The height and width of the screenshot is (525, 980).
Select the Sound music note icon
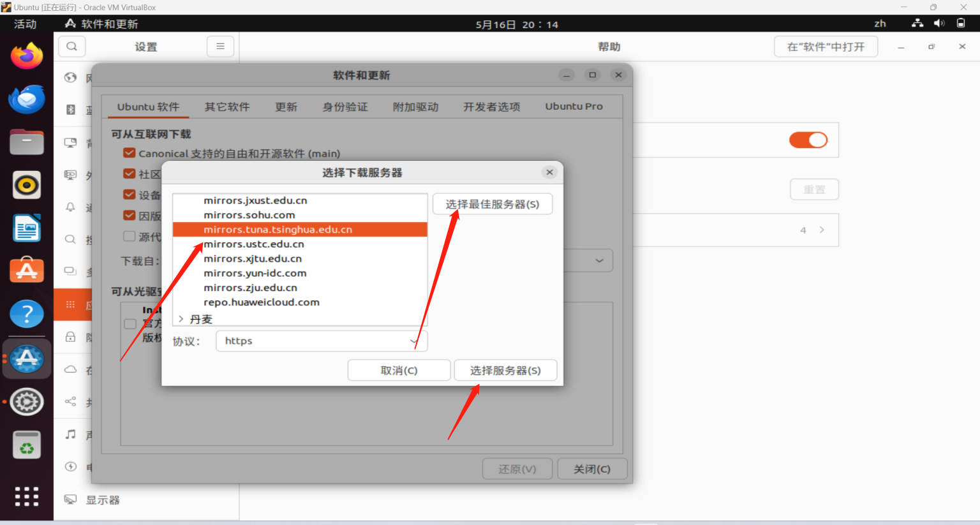coord(71,434)
